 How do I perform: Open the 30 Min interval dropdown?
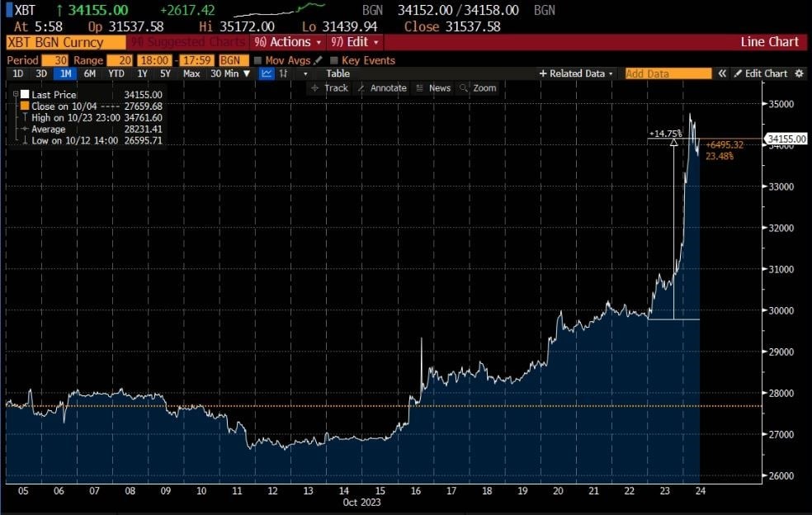[229, 73]
